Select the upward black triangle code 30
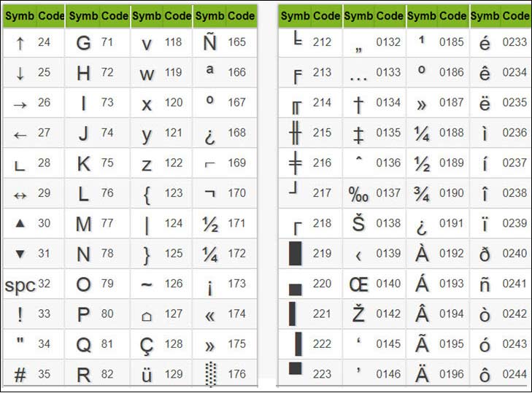Image resolution: width=532 pixels, height=393 pixels. pyautogui.click(x=20, y=223)
